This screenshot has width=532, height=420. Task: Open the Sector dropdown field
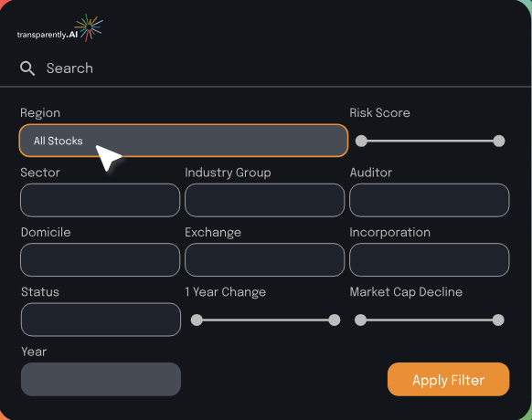pyautogui.click(x=100, y=200)
